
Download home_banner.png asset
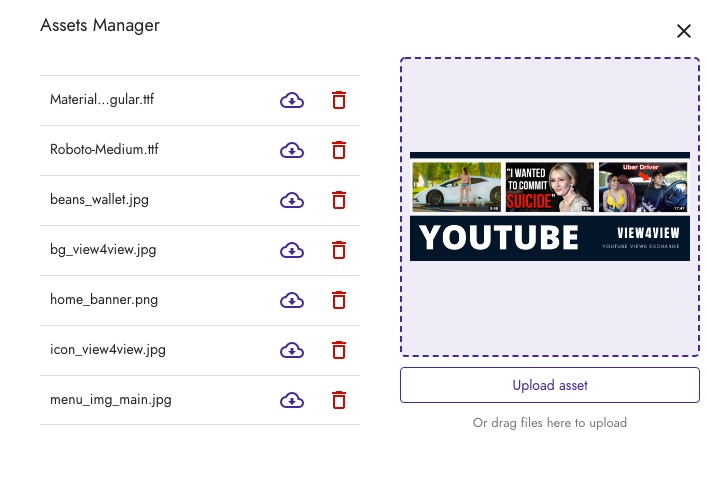[x=292, y=301]
